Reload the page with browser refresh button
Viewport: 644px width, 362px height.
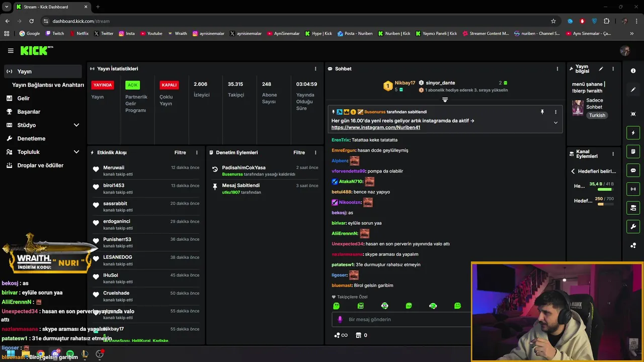(x=31, y=21)
